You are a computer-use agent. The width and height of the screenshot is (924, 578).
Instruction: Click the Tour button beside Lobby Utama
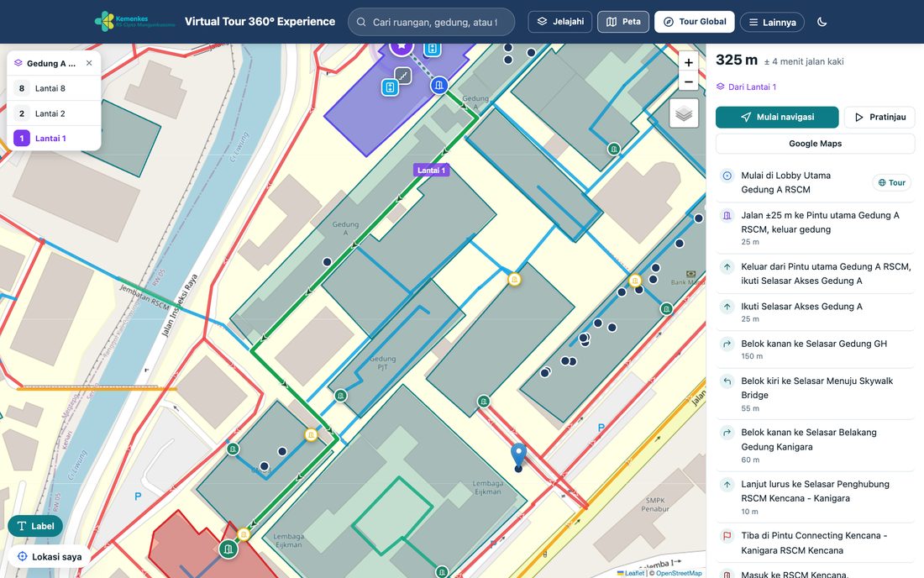pyautogui.click(x=891, y=182)
